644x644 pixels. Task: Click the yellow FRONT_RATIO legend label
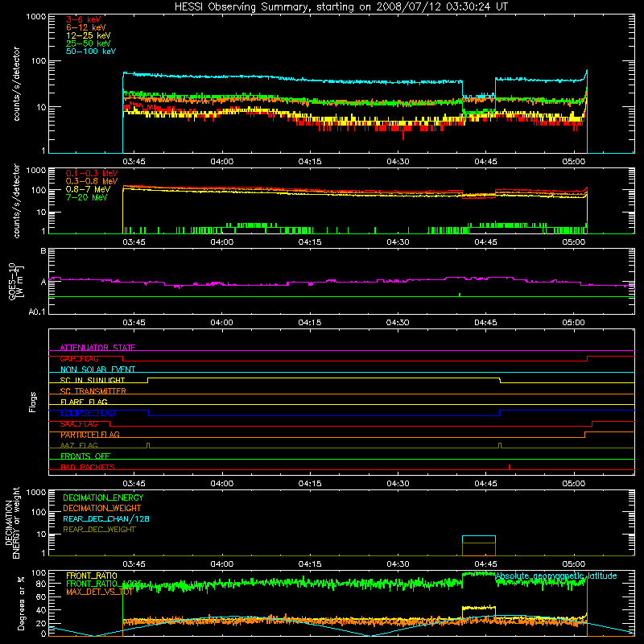pyautogui.click(x=92, y=576)
